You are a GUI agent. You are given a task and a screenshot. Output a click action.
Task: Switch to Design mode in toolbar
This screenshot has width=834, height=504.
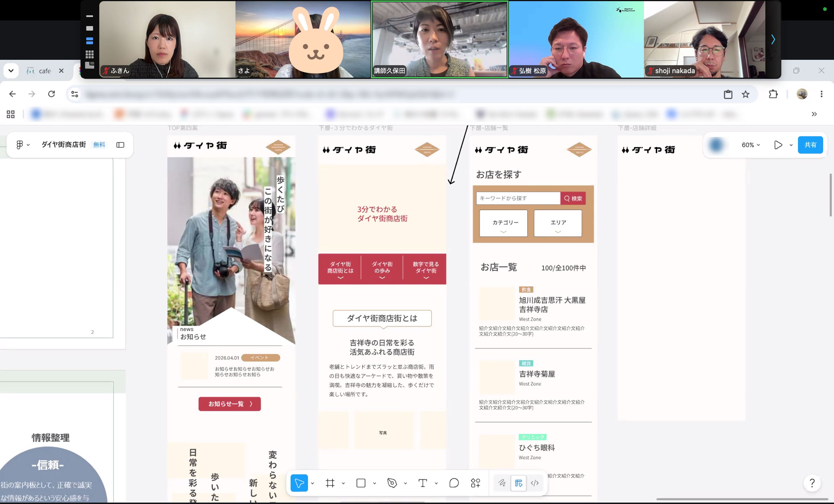pyautogui.click(x=519, y=483)
